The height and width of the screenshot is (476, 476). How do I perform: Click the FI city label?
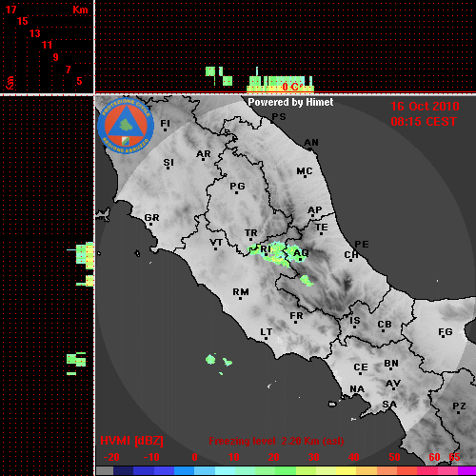click(x=165, y=123)
